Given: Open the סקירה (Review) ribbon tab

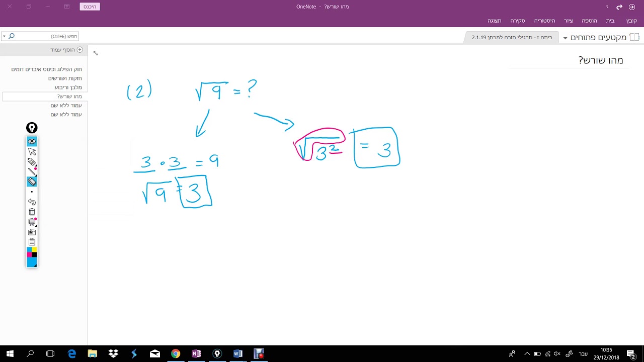Looking at the screenshot, I should tap(518, 21).
